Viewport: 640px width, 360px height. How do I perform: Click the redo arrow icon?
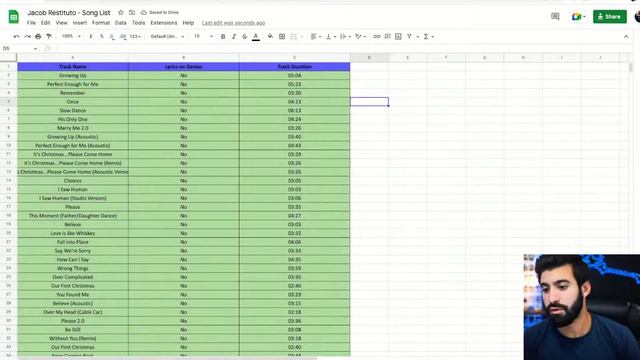(x=27, y=37)
